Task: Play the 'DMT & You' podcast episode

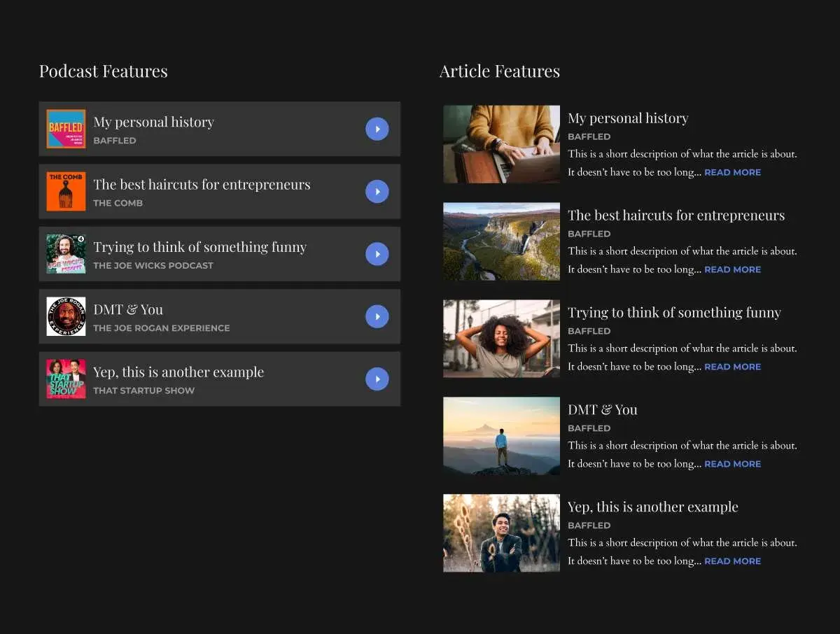Action: [x=377, y=316]
